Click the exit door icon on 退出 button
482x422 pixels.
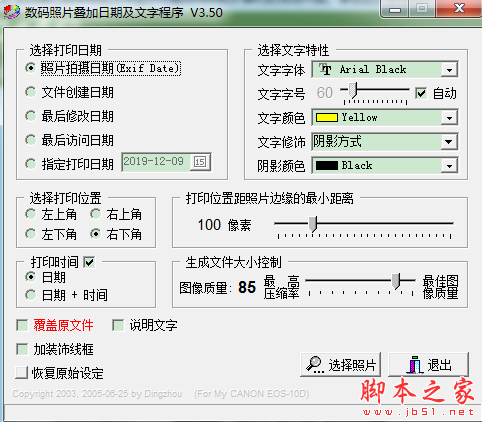pos(414,365)
